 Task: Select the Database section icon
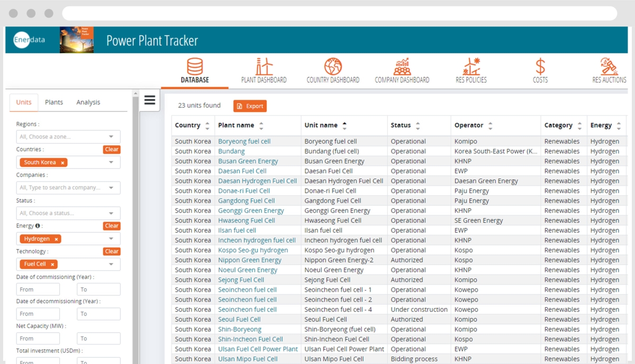(x=195, y=70)
